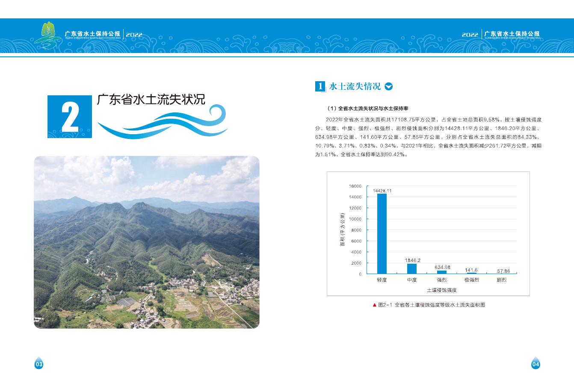The width and height of the screenshot is (574, 392).
Task: Click the blue number 1 section badge
Action: point(320,86)
